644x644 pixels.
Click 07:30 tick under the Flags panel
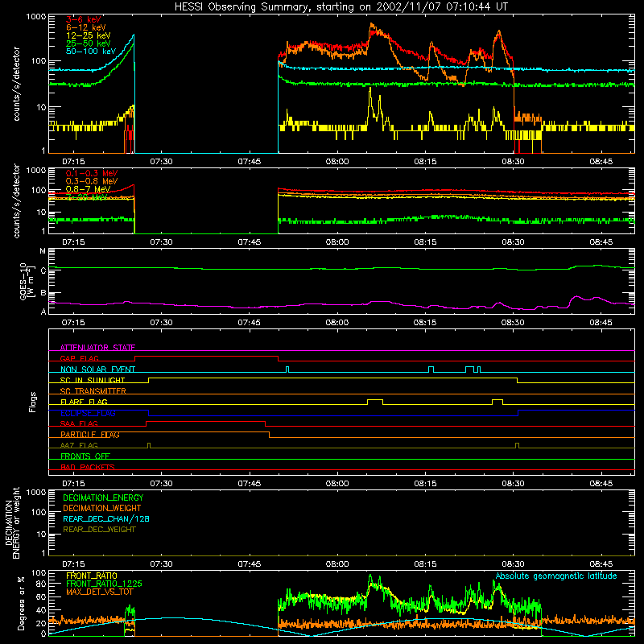tap(161, 484)
